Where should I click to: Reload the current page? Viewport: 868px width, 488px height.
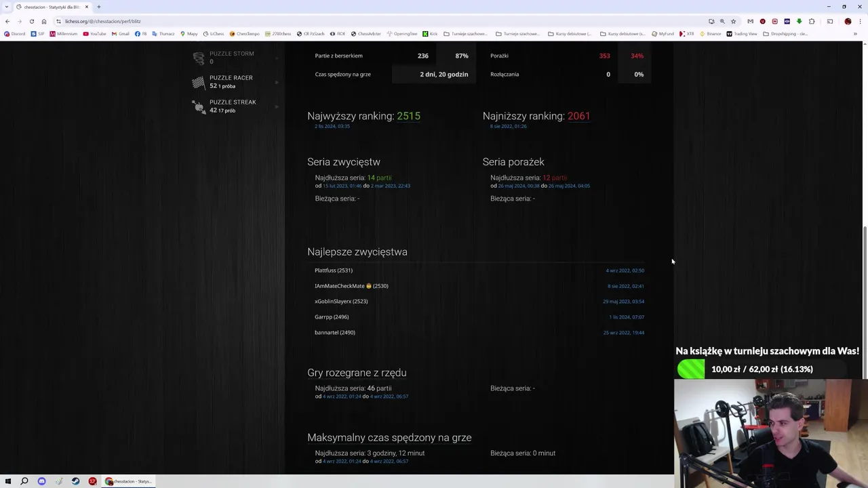(x=31, y=21)
